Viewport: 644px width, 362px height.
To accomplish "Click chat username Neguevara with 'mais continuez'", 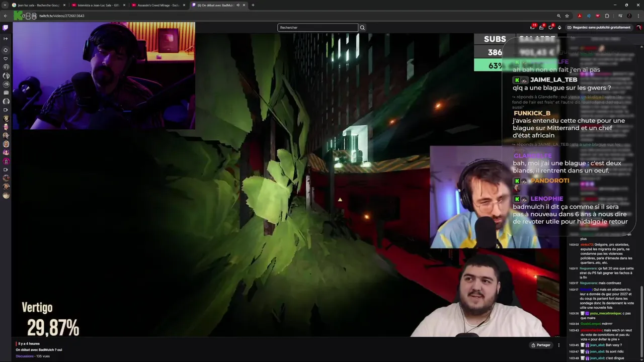I will pos(588,283).
